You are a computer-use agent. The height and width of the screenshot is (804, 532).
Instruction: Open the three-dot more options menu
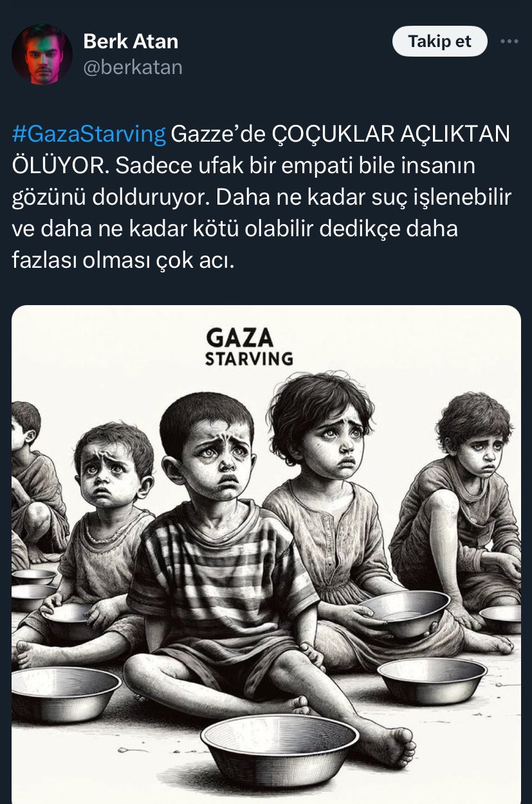(509, 42)
